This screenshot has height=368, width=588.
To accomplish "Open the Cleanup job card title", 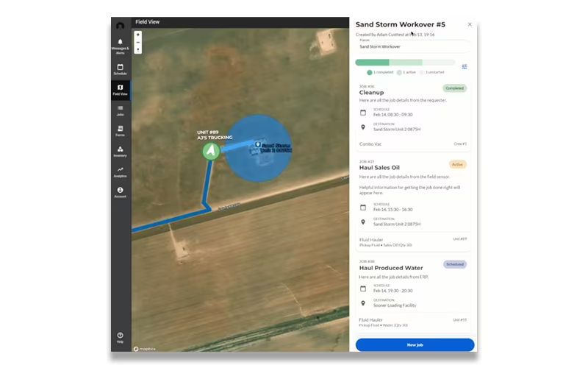I will point(371,93).
